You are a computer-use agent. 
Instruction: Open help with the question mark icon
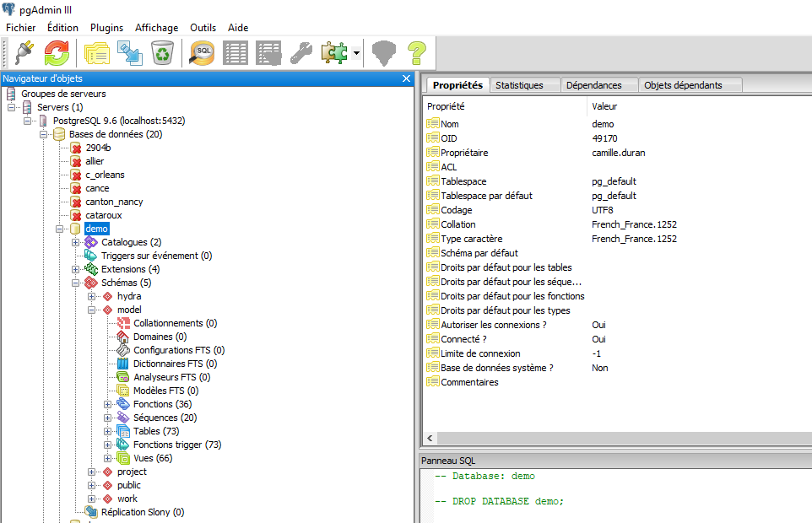pos(416,53)
